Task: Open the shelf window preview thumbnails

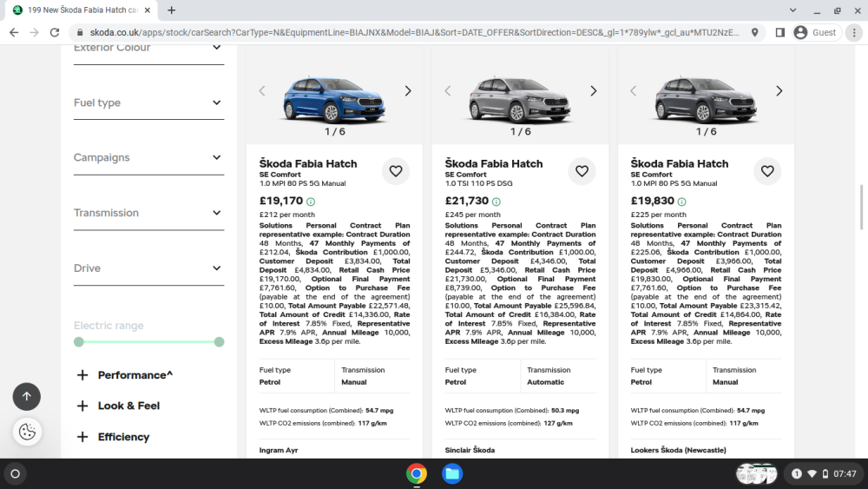Action: click(756, 474)
